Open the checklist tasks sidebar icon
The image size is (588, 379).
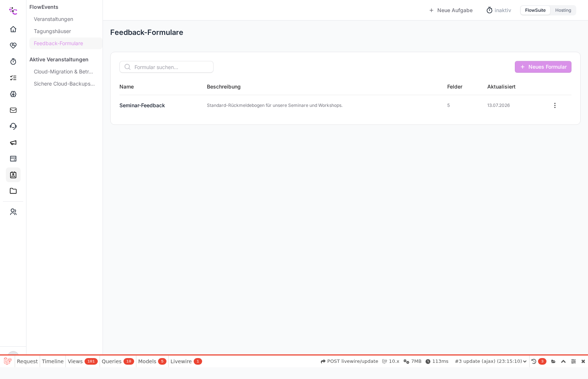coord(13,77)
